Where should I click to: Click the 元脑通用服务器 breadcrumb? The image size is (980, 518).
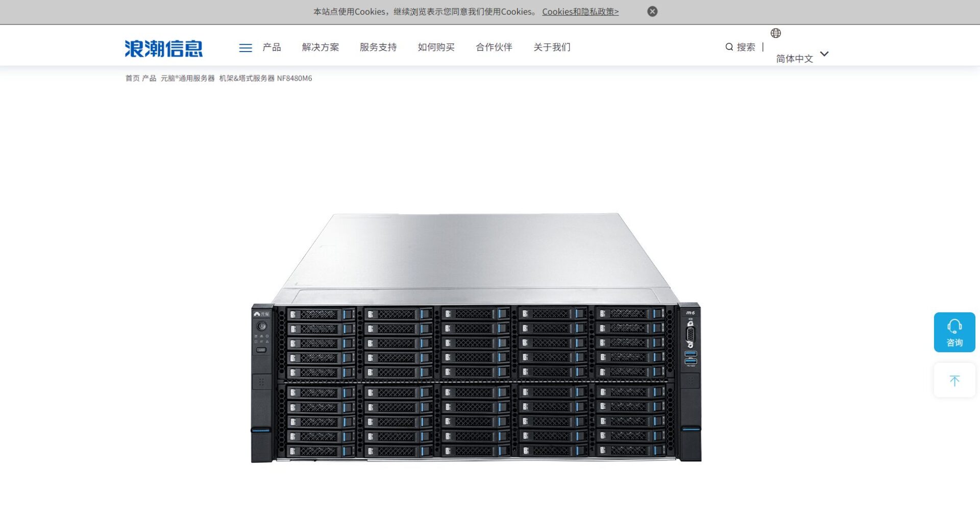[187, 78]
